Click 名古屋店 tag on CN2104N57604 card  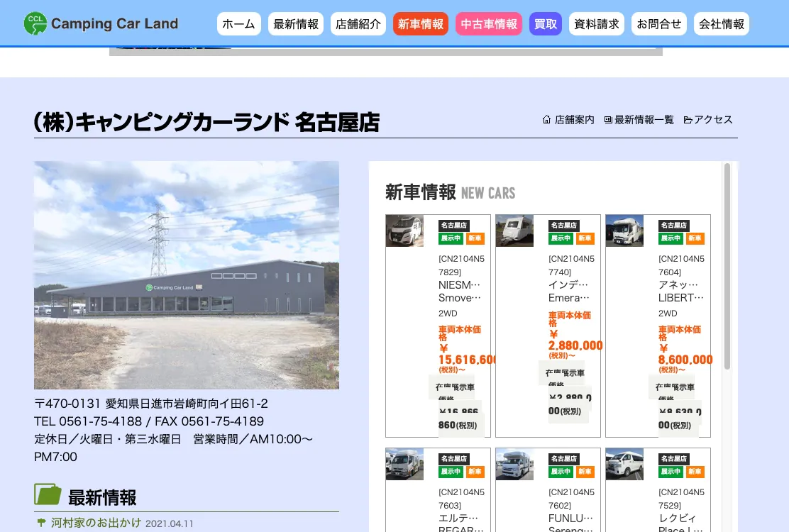(x=674, y=226)
